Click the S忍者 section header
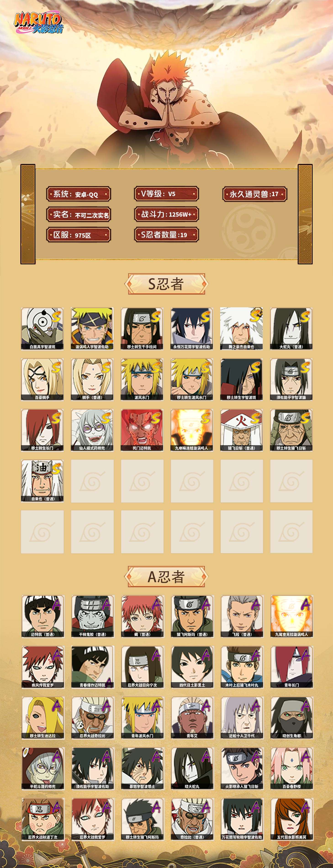Image resolution: width=333 pixels, height=868 pixels. click(166, 284)
